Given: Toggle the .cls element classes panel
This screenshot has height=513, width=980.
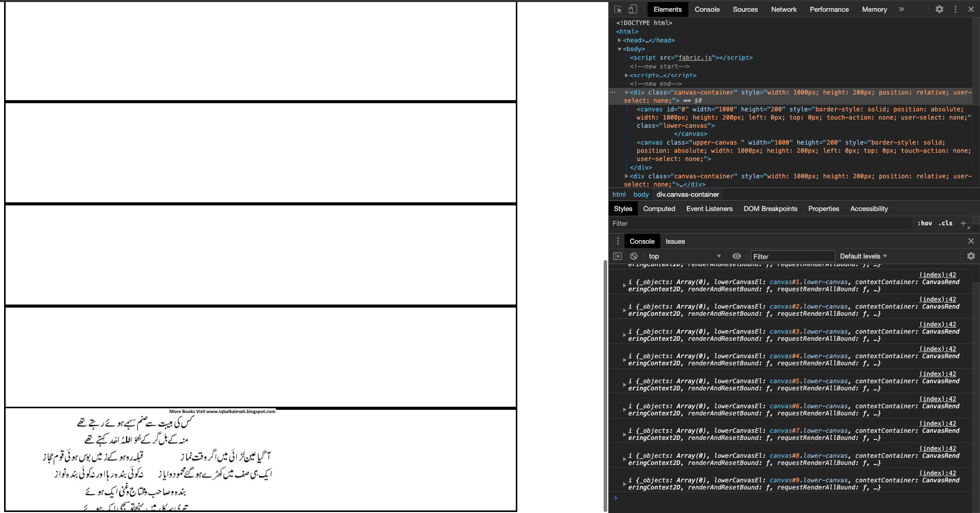Looking at the screenshot, I should click(945, 223).
